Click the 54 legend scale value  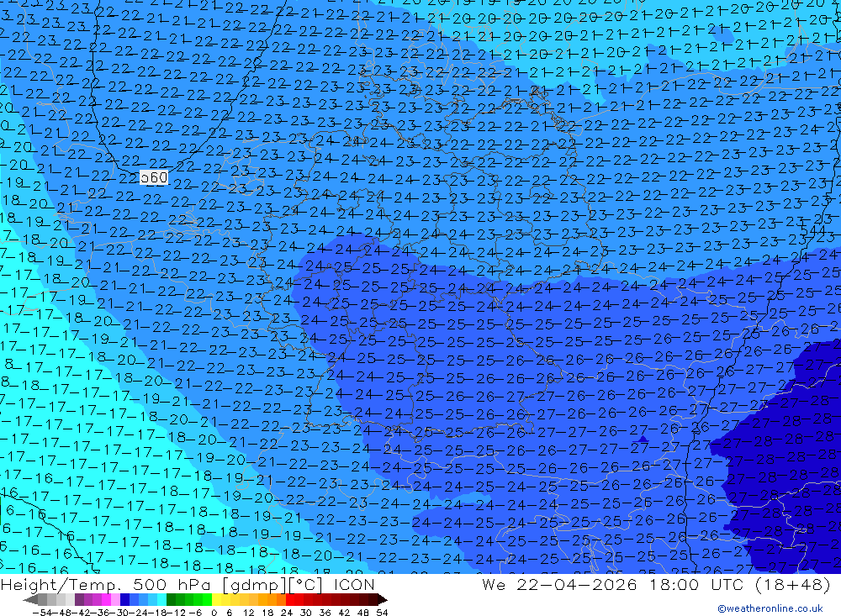point(382,613)
